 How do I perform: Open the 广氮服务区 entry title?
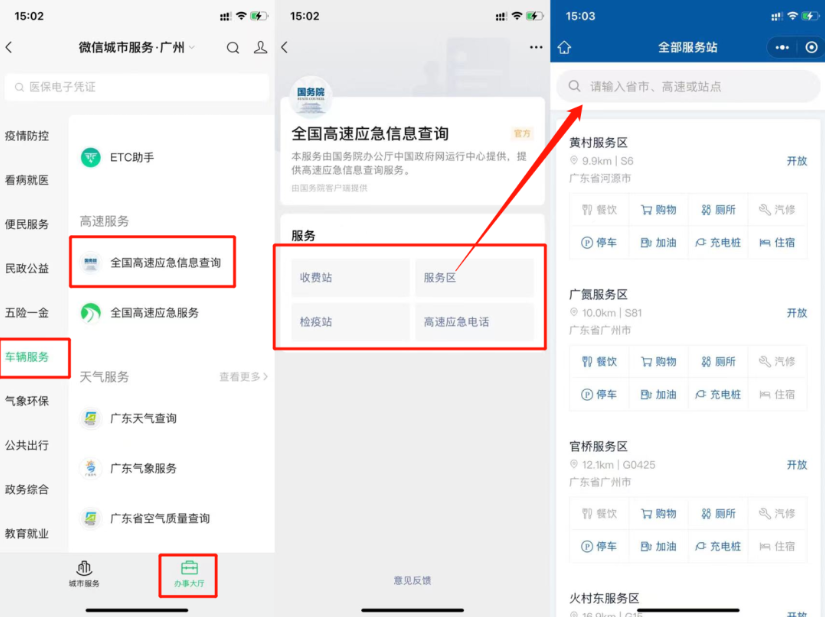pos(599,295)
